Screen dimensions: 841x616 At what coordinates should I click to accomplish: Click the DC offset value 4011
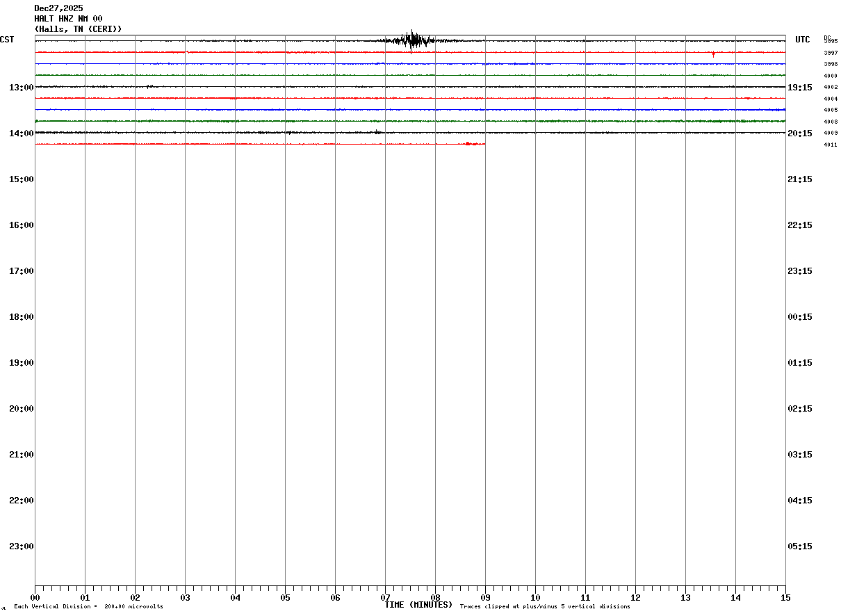coord(831,145)
